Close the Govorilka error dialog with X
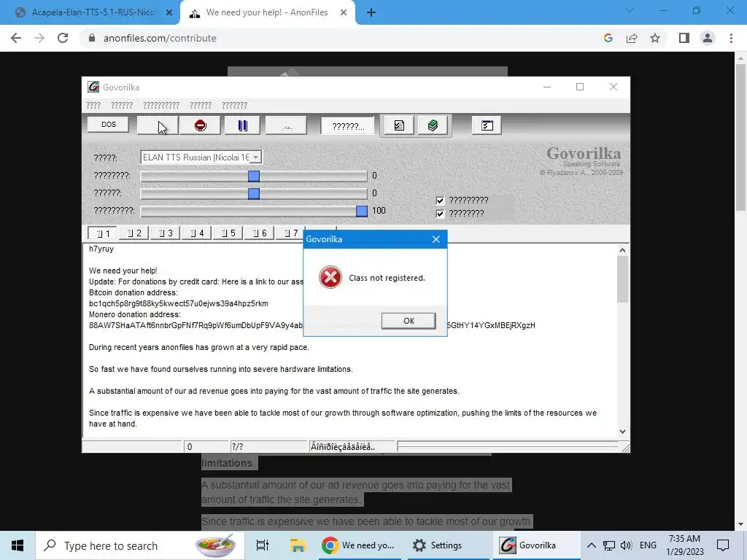 (x=436, y=239)
